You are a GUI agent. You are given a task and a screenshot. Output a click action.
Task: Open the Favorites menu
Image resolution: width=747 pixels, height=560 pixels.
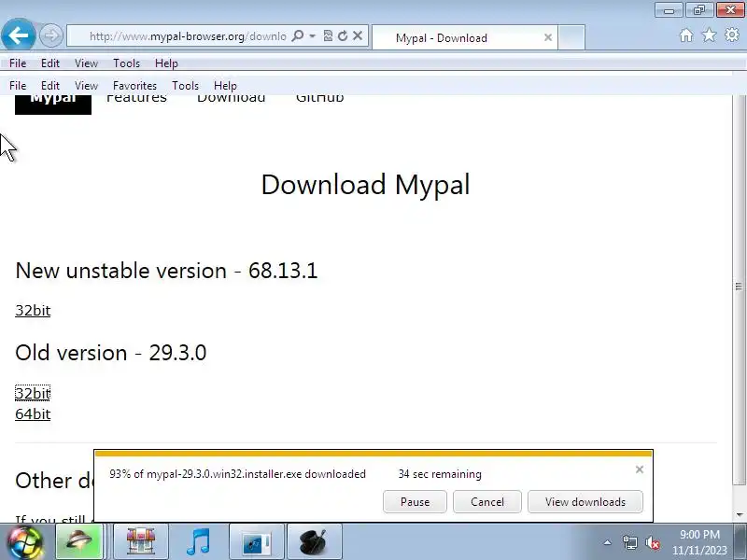[x=134, y=86]
